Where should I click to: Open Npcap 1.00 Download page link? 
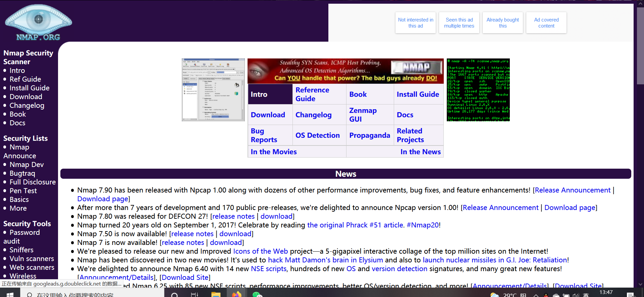pos(570,208)
